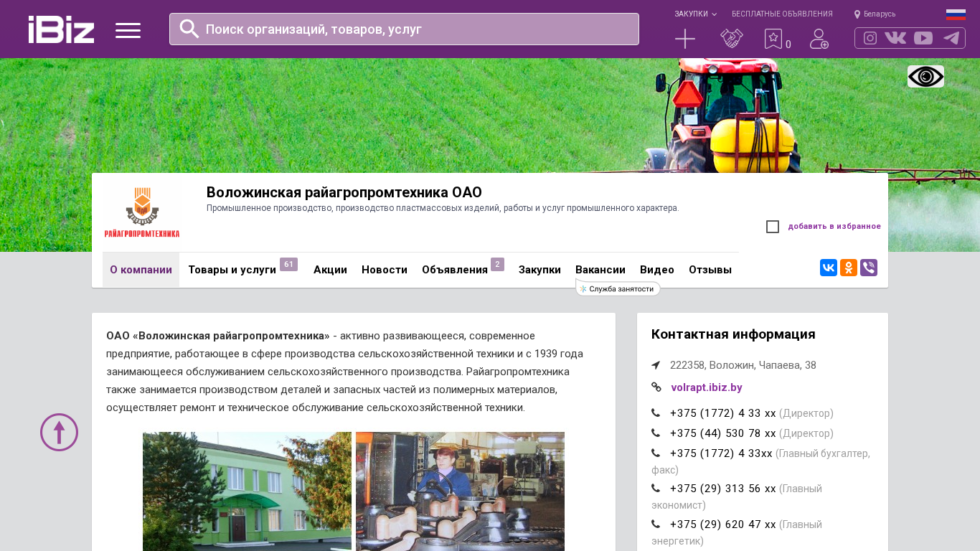This screenshot has height=551, width=980.
Task: Click the address arrow icon in contacts
Action: [x=656, y=365]
